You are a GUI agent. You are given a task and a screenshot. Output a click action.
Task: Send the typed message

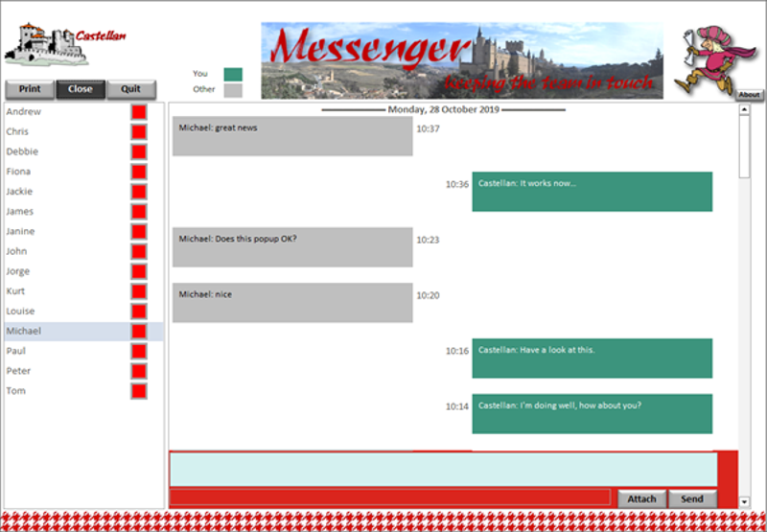pos(692,498)
